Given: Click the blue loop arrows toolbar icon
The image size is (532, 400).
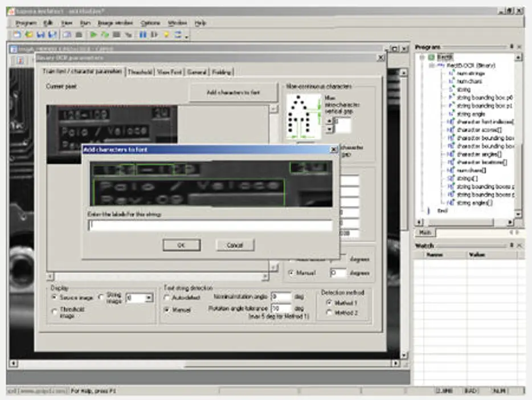Looking at the screenshot, I should (178, 35).
